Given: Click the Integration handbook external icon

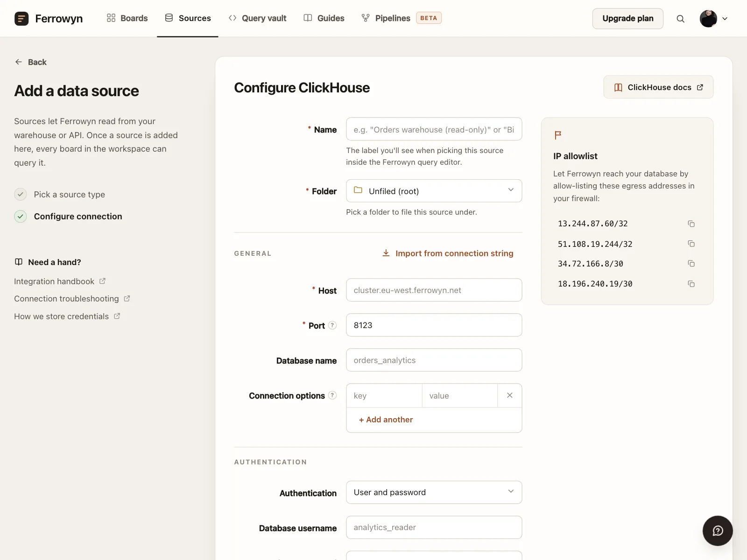Looking at the screenshot, I should pos(103,281).
